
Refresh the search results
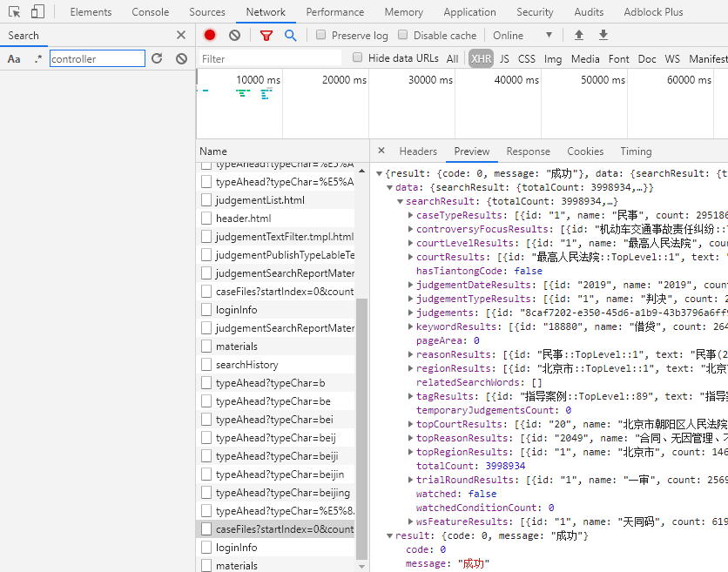157,58
